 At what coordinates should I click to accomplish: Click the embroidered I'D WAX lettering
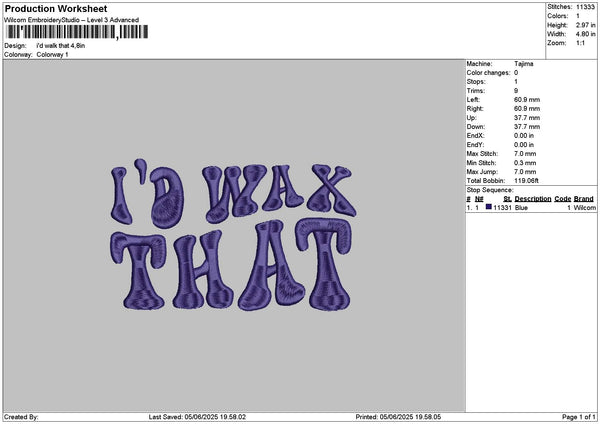pos(233,193)
